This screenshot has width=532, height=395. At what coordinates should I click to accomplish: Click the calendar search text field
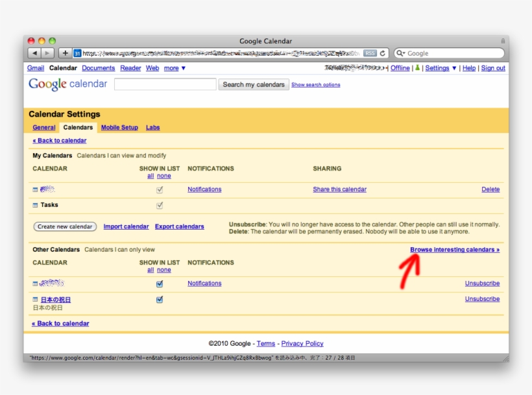[165, 84]
